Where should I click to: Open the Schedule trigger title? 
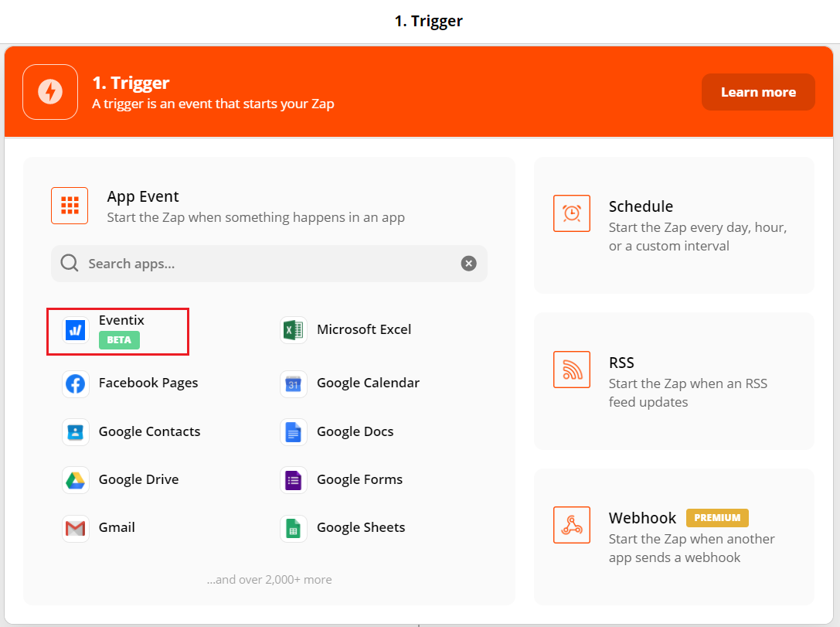(x=641, y=206)
